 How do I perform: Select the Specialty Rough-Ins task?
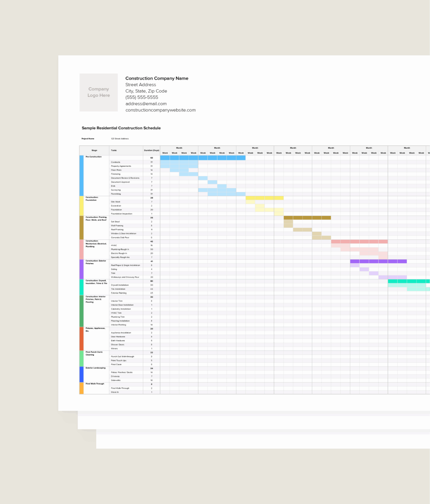(x=120, y=257)
